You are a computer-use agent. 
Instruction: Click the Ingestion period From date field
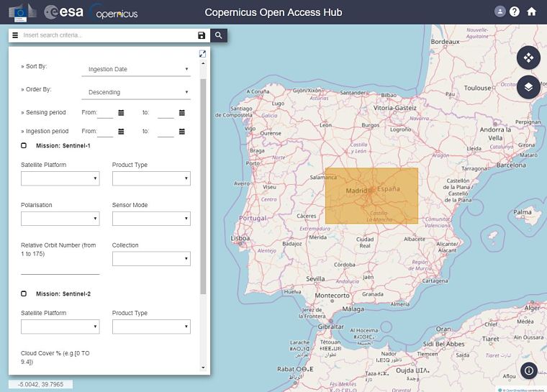pyautogui.click(x=105, y=132)
